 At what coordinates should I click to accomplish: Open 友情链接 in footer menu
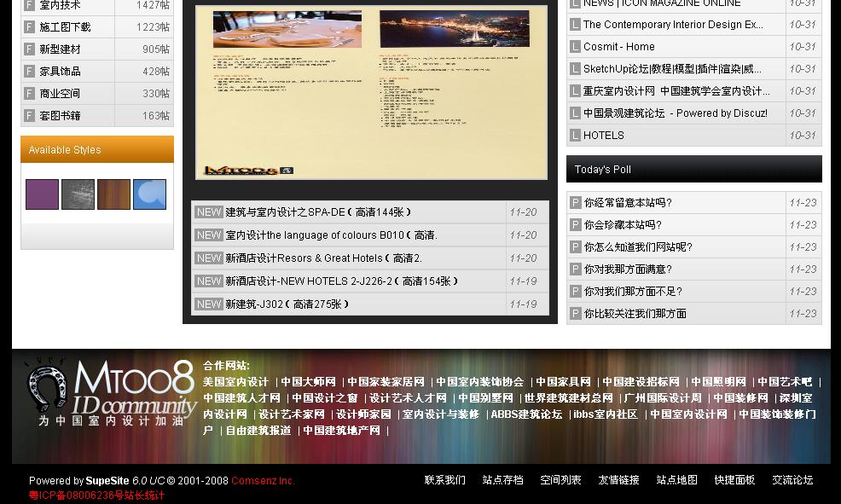pos(619,480)
